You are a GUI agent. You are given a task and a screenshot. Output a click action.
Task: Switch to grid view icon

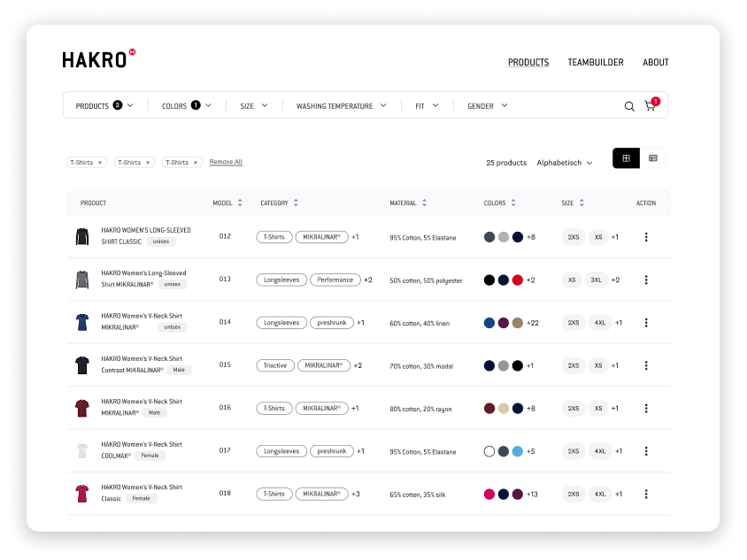coord(626,157)
